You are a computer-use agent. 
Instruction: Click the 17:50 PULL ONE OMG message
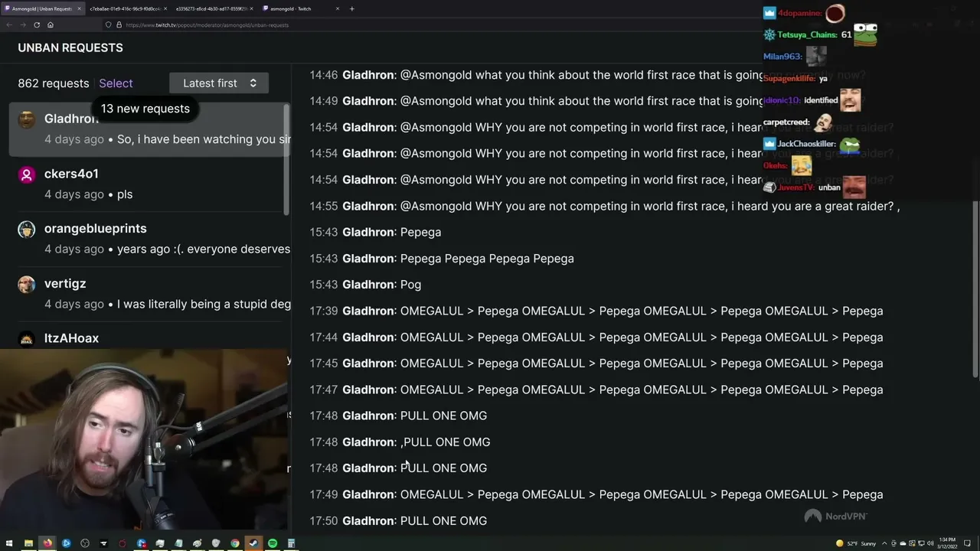(x=398, y=521)
